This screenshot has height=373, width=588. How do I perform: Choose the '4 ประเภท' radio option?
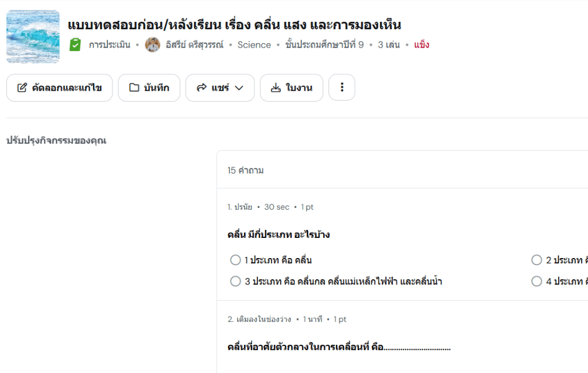click(x=537, y=281)
